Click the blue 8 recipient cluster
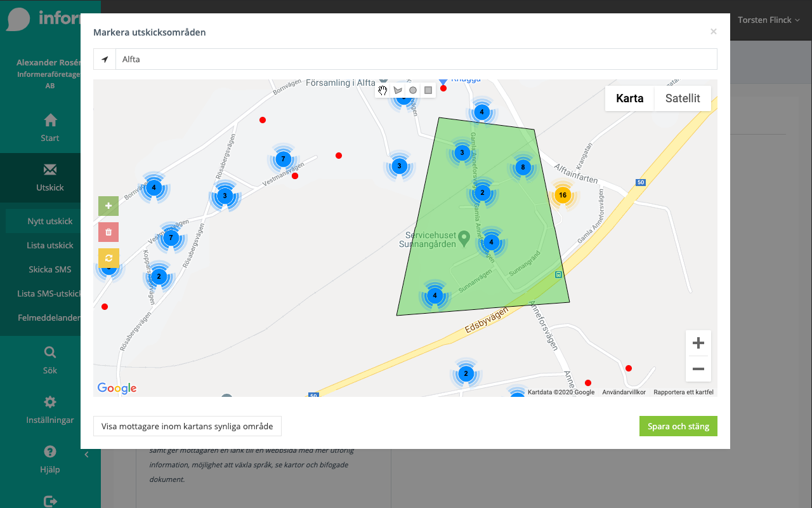The height and width of the screenshot is (508, 812). tap(523, 168)
